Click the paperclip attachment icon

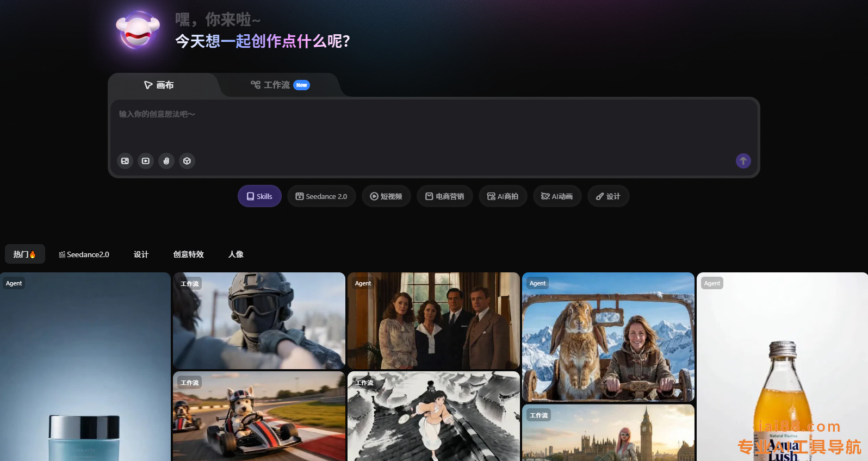pos(166,161)
